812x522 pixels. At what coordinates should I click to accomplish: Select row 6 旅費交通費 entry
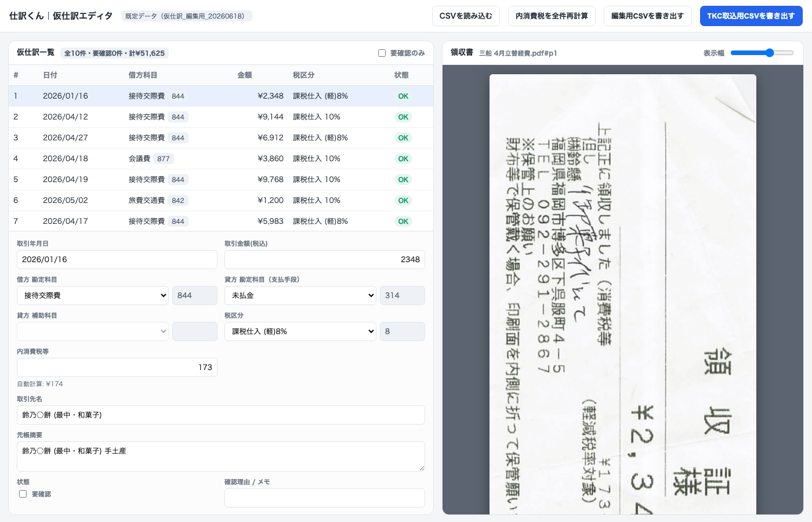click(221, 201)
